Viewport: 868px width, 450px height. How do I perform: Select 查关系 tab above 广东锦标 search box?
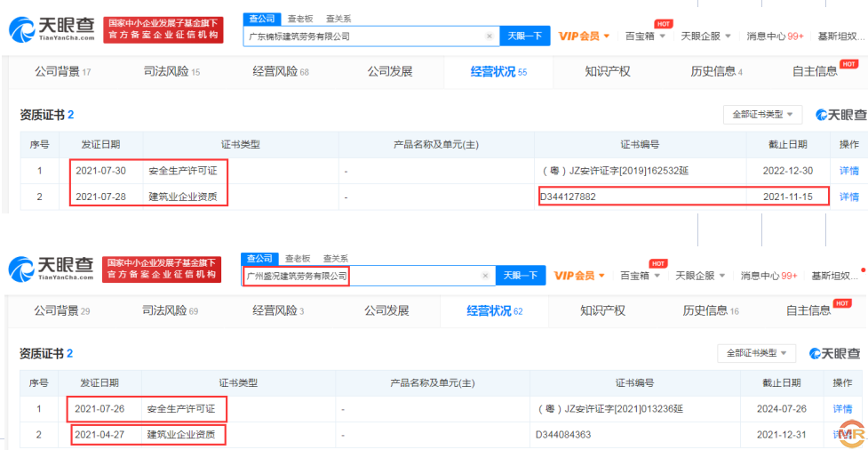point(338,19)
